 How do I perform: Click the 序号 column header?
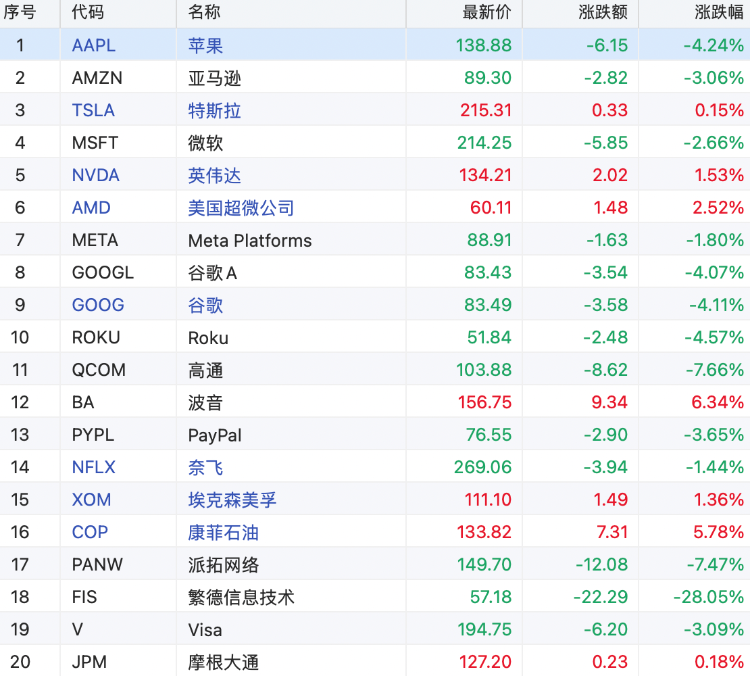(20, 13)
